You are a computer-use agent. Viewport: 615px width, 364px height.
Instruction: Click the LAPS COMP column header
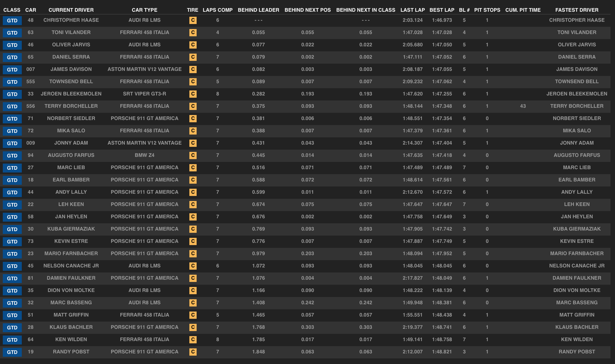[x=218, y=10]
